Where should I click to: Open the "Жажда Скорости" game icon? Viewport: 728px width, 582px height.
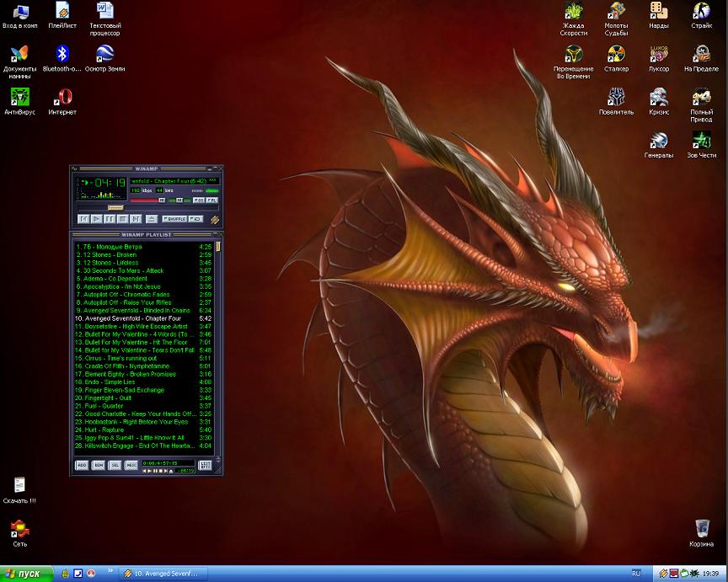point(574,19)
